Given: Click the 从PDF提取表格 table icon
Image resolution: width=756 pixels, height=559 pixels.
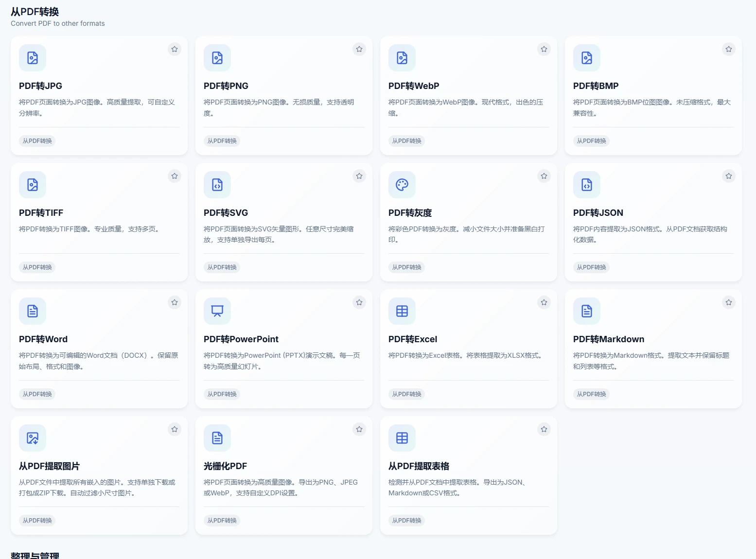Looking at the screenshot, I should pos(402,438).
